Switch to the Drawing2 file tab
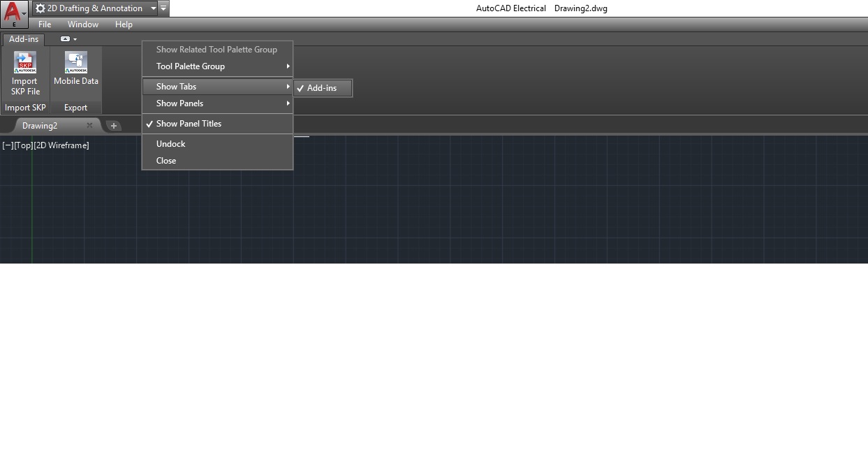 40,126
